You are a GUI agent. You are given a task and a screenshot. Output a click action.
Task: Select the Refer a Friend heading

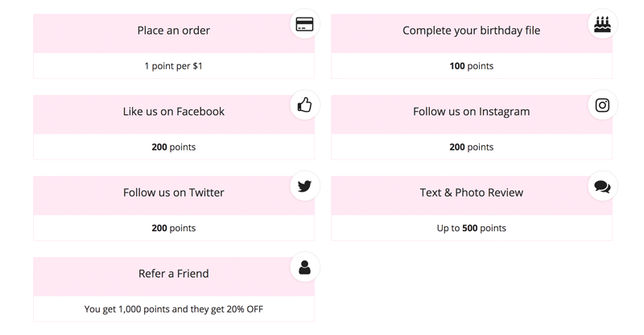174,273
